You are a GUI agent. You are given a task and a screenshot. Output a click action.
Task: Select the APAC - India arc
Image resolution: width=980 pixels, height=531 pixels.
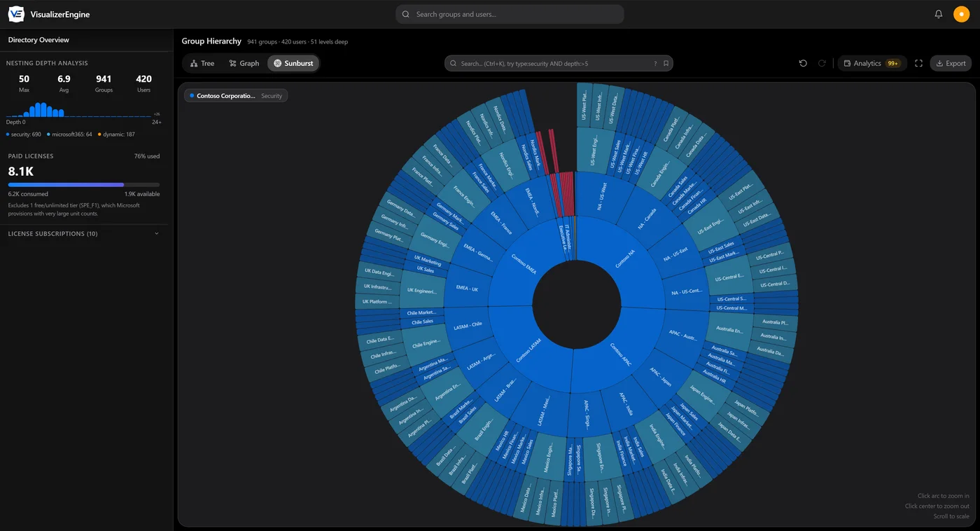pyautogui.click(x=626, y=406)
